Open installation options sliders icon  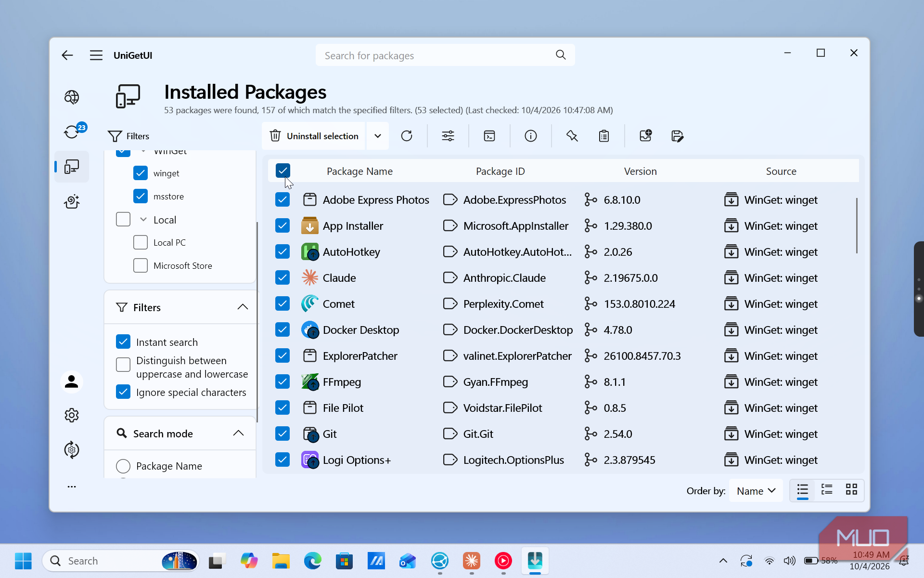click(x=448, y=136)
